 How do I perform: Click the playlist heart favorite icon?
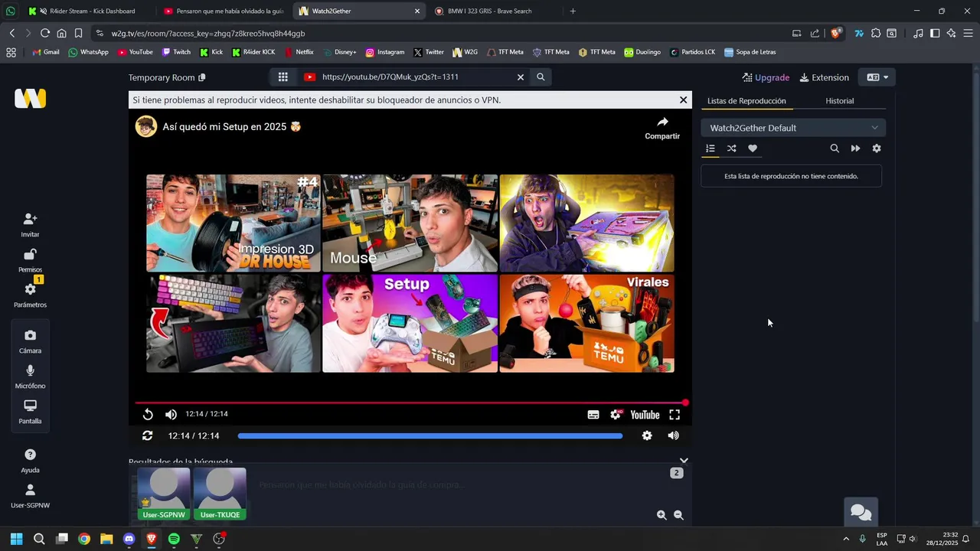(753, 148)
